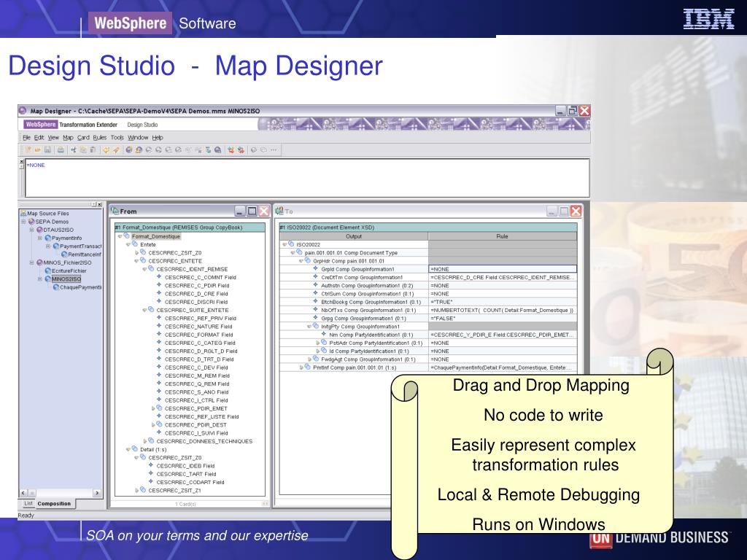
Task: Open the Tools menu
Action: tap(117, 138)
